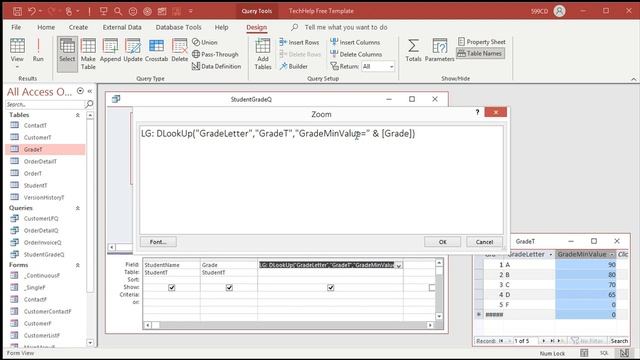The width and height of the screenshot is (640, 360).
Task: Open the GradeLetter column dropdown in GradeT
Action: 551,254
